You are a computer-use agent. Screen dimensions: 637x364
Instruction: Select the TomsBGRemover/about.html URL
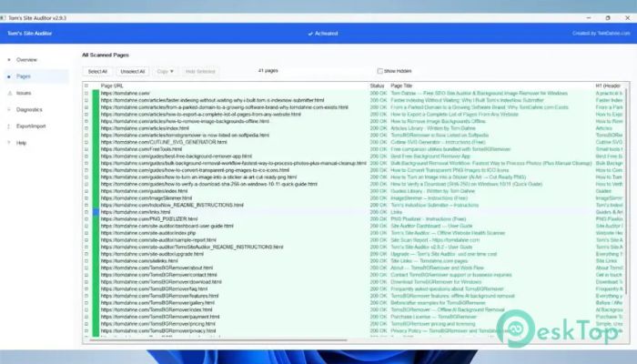click(157, 268)
